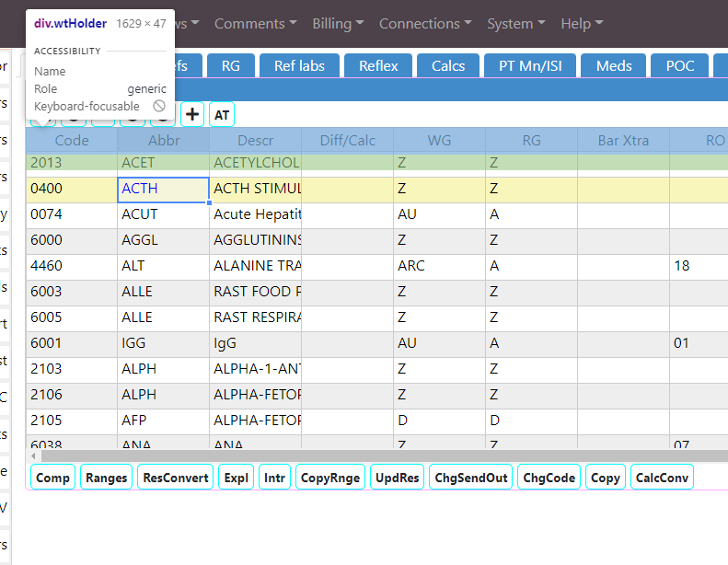
Task: Click the CopyRnge button
Action: 330,478
